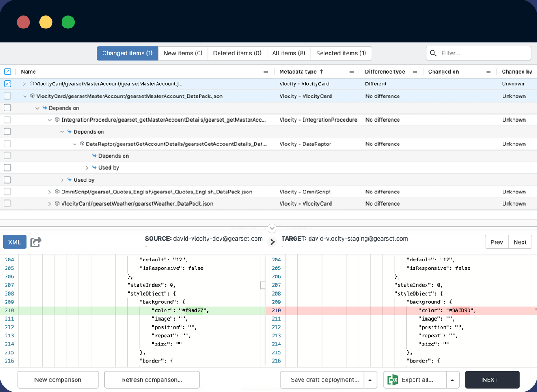
Task: Click the NEXT button
Action: pos(492,380)
